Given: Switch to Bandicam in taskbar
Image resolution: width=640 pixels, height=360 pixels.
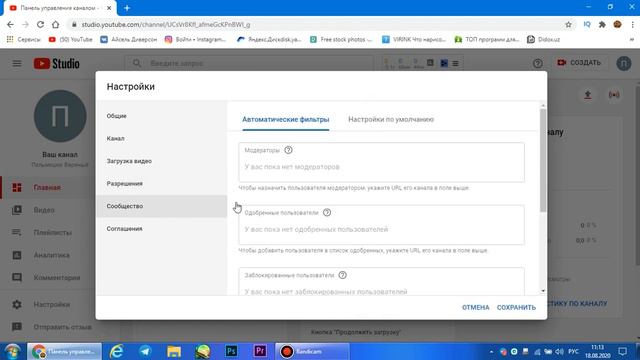Looking at the screenshot, I should [312, 351].
